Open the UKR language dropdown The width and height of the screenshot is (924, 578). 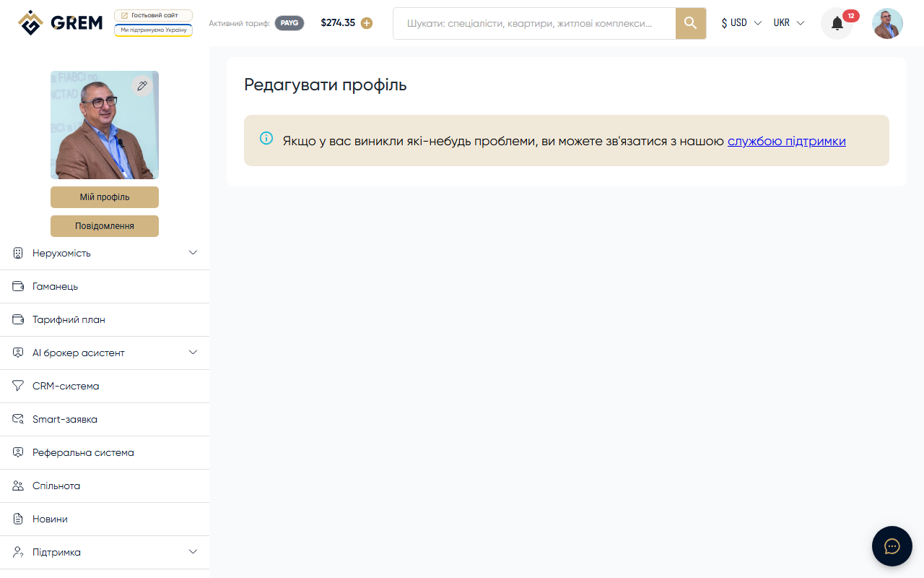tap(788, 22)
